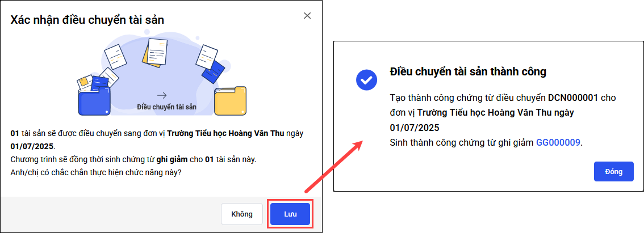Screen dimensions: 644x233
Task: Click the Không button
Action: tap(241, 214)
